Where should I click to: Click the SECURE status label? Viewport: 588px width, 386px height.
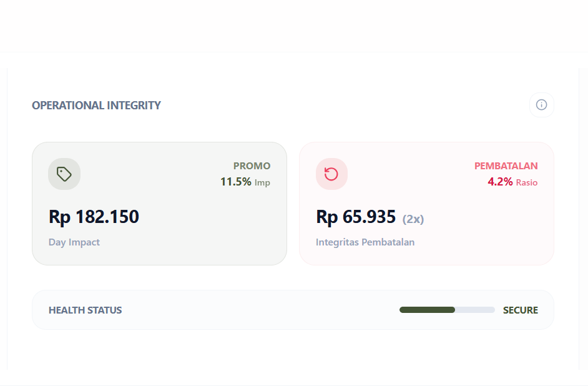coord(520,310)
